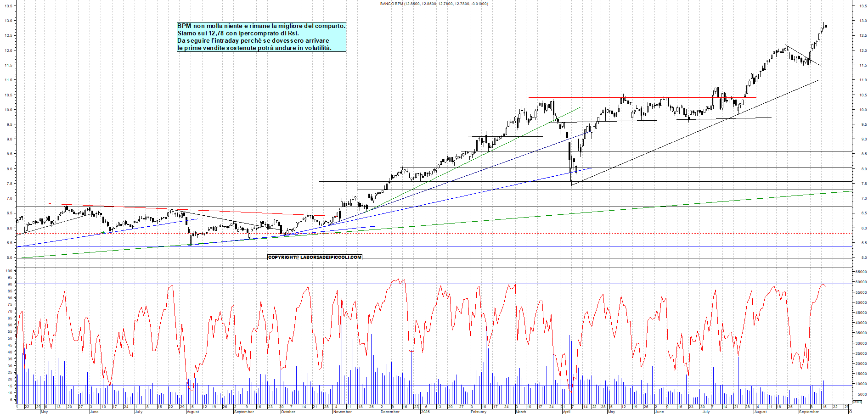Select the October label on date axis

(288, 412)
